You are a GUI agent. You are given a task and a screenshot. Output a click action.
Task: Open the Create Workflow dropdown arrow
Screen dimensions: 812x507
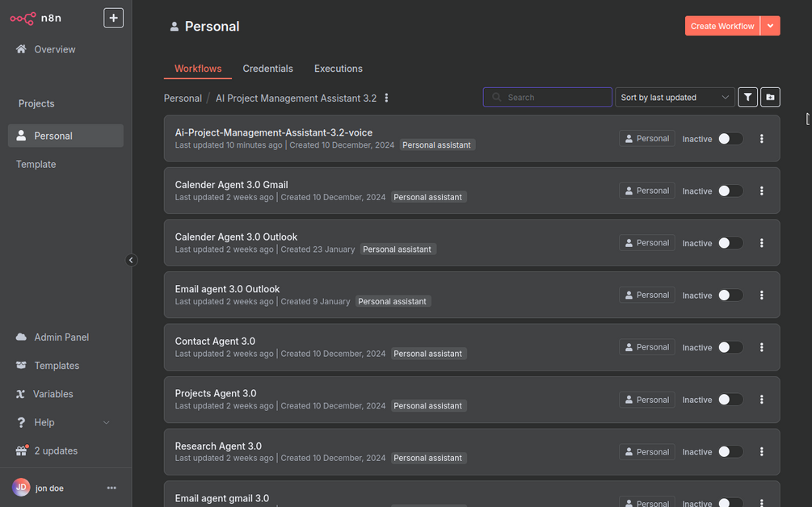click(770, 25)
